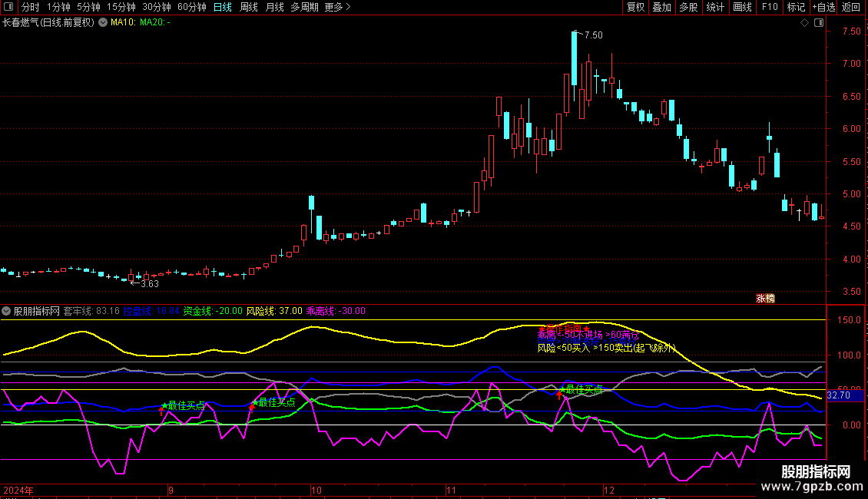Click the 32.70 indicator value tag
Viewport: 868px width, 499px height.
pos(839,395)
